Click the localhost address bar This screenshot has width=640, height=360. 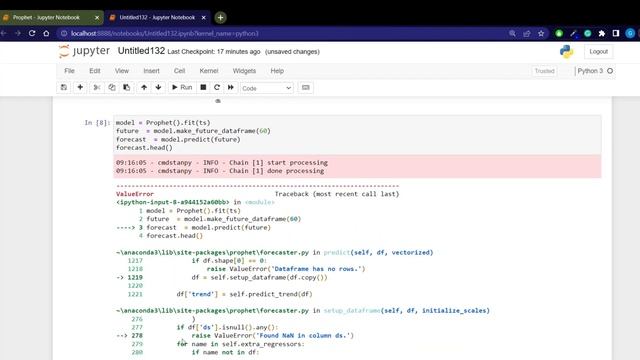click(x=282, y=33)
